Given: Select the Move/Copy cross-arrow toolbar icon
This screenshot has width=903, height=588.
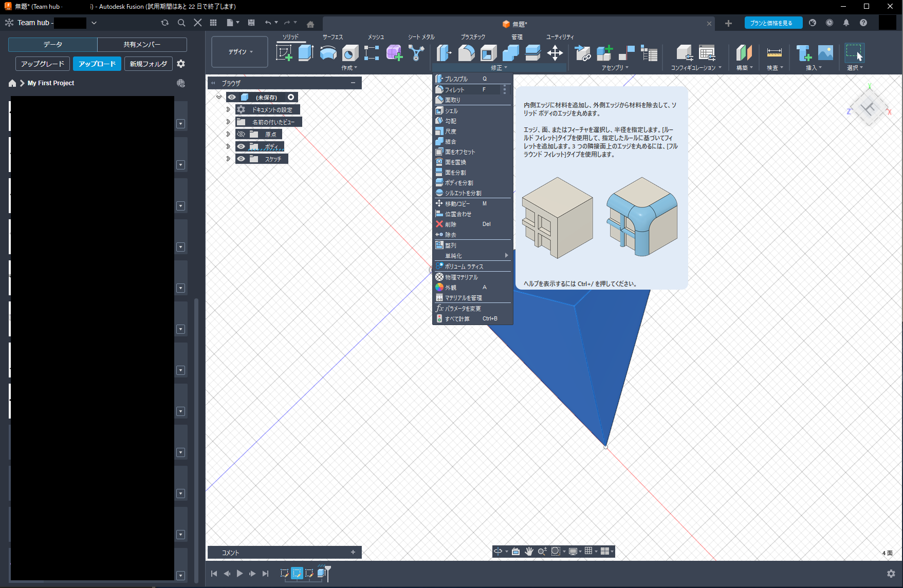Looking at the screenshot, I should click(x=555, y=53).
